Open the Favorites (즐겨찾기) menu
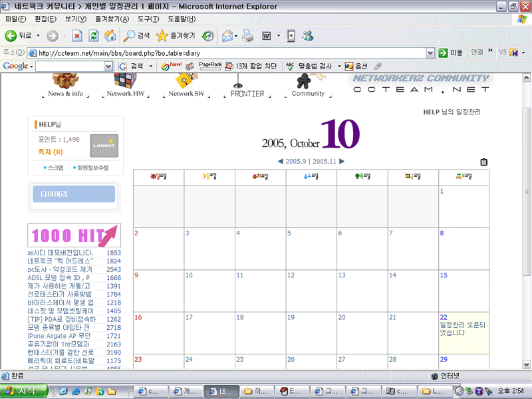This screenshot has width=532, height=399. pos(112,19)
